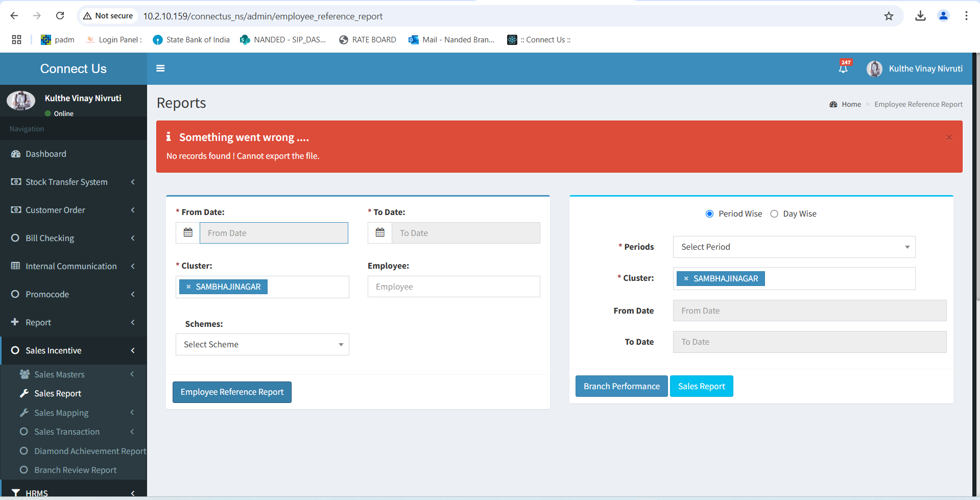
Task: Go to Home via breadcrumb link
Action: 851,104
